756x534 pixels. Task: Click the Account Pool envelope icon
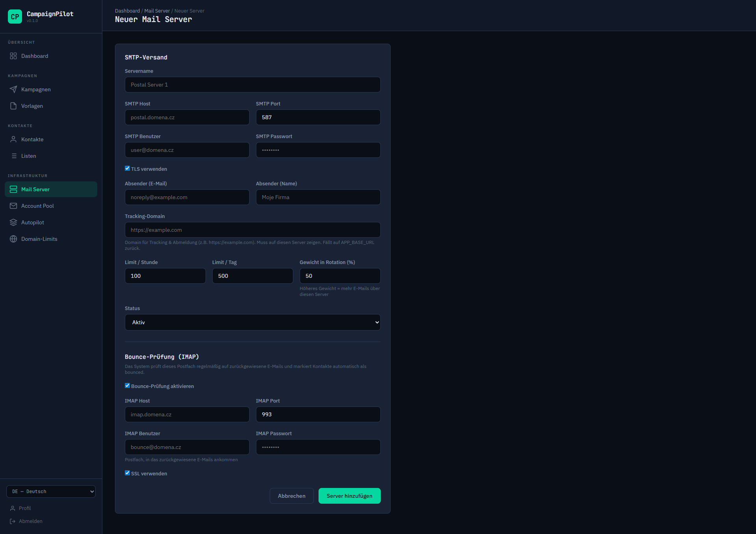pos(13,206)
